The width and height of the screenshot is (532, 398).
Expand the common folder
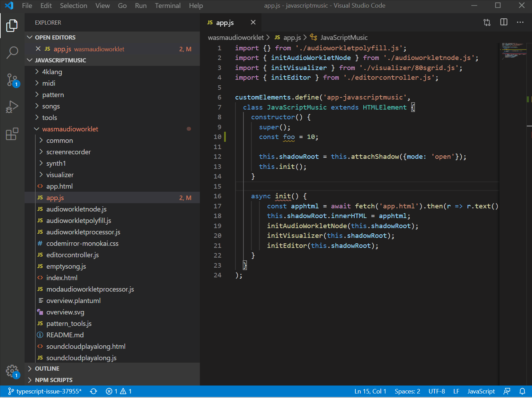point(112,140)
